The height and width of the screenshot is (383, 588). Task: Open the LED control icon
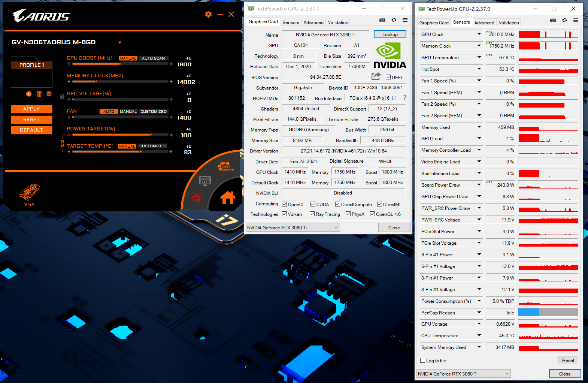[196, 198]
